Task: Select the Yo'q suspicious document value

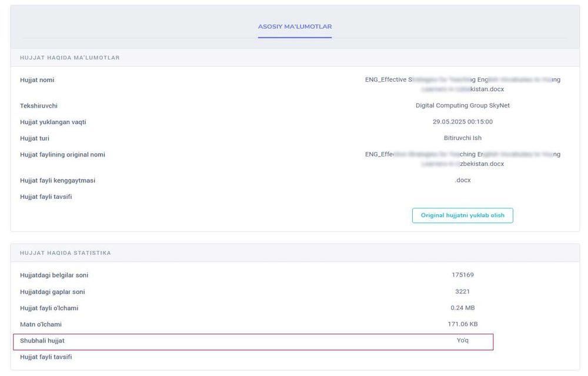Action: [x=463, y=341]
